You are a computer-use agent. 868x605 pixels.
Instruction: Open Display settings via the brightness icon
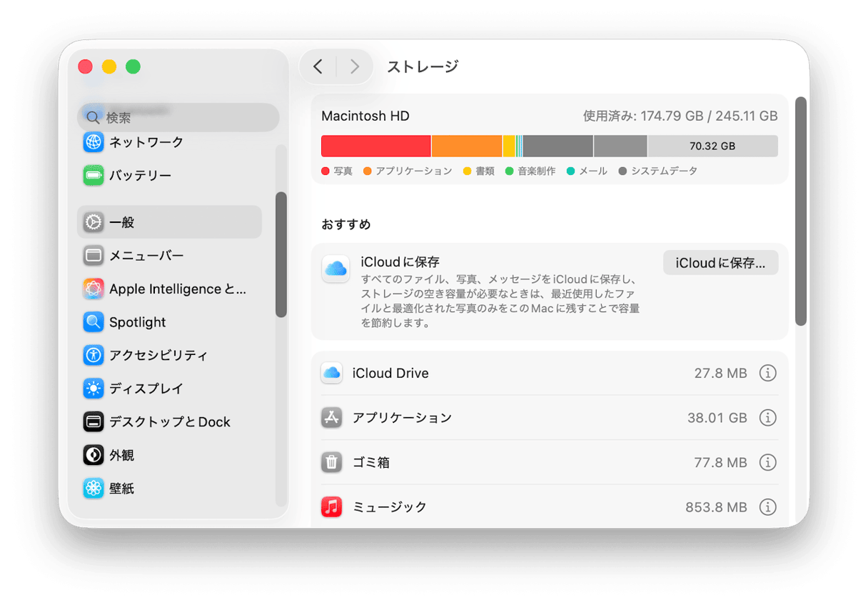[x=94, y=389]
